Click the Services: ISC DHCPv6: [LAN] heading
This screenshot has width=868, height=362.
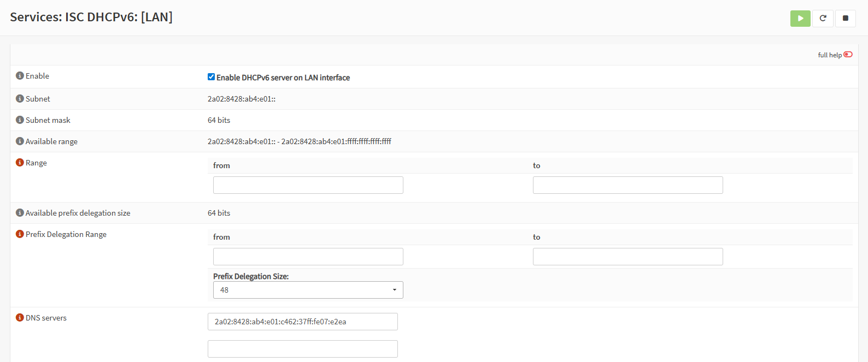[x=91, y=17]
